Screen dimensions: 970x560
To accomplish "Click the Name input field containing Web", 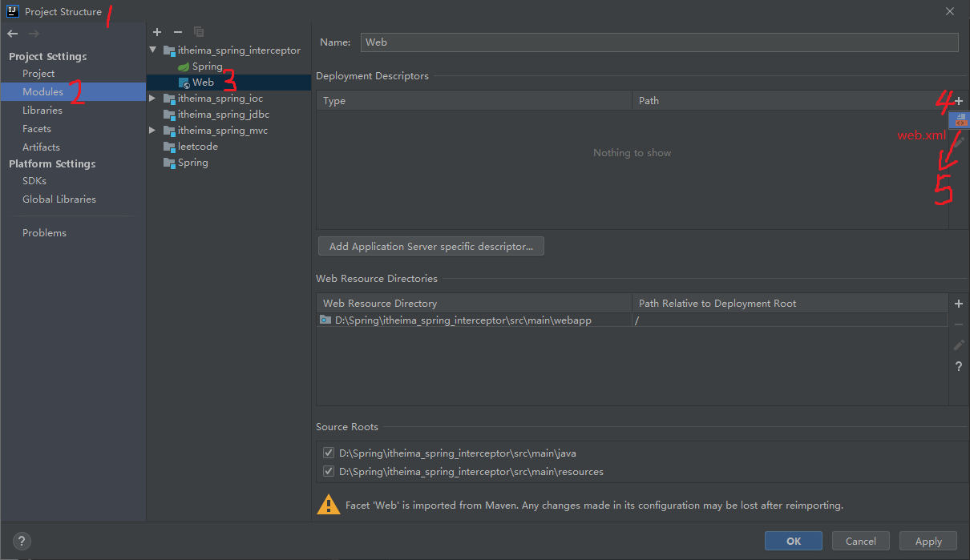I will [660, 42].
